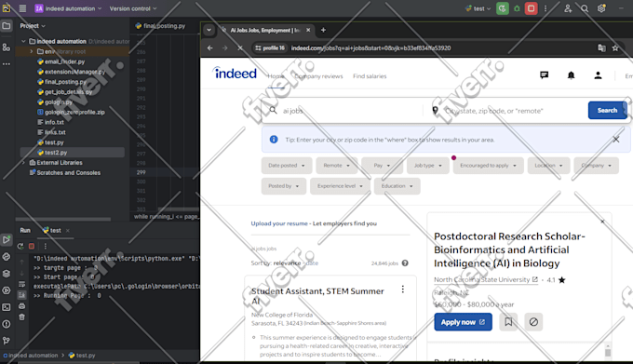
Task: Stop loading page X button in browser
Action: pyautogui.click(x=240, y=48)
